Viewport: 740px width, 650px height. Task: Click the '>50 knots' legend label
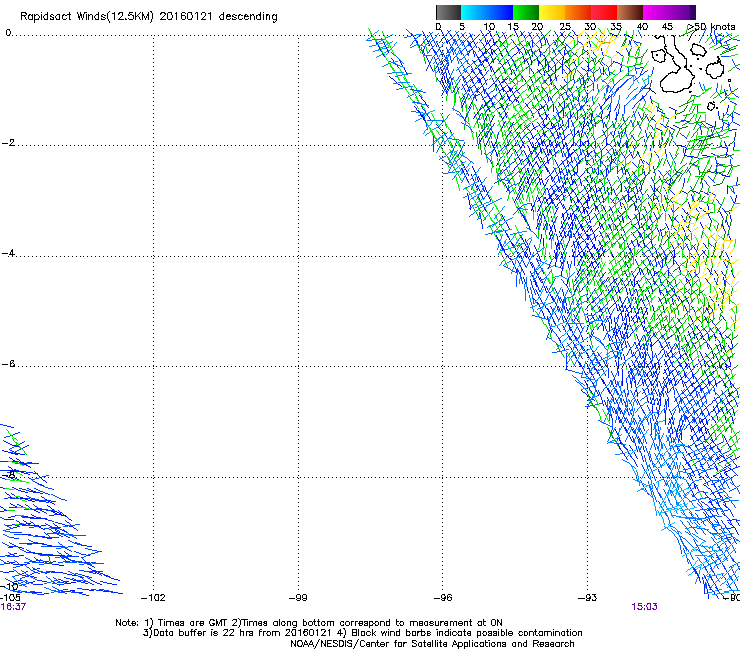tap(711, 27)
